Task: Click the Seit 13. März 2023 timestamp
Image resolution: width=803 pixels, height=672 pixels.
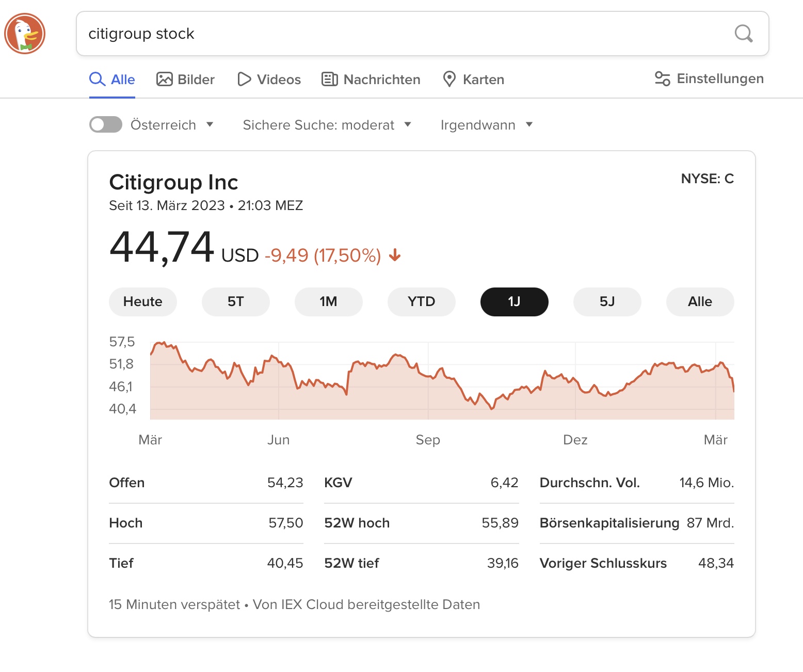Action: pyautogui.click(x=206, y=205)
